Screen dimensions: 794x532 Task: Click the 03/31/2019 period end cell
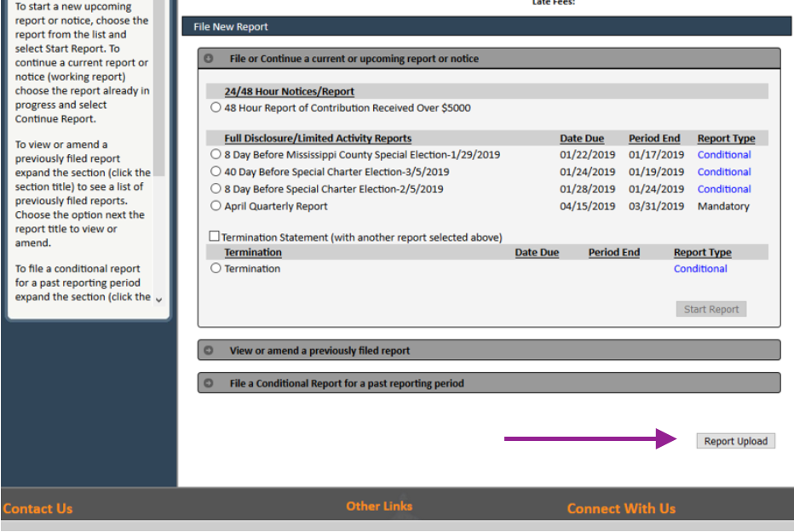[656, 206]
